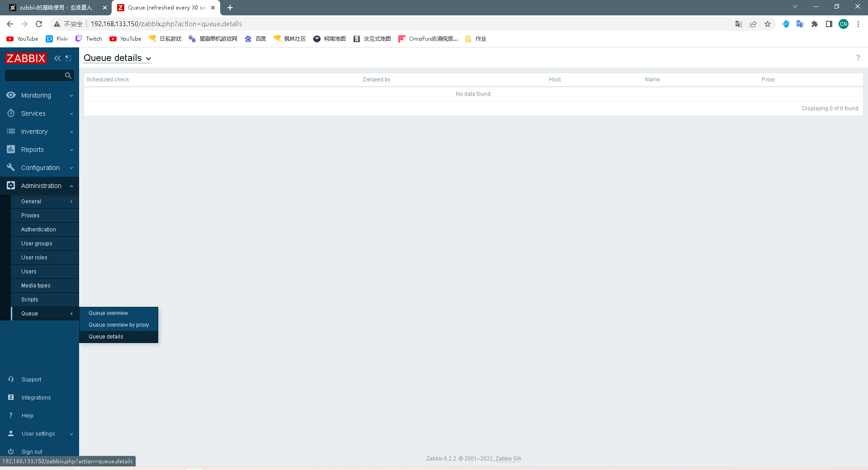The height and width of the screenshot is (470, 868).
Task: Expand the User settings chevron
Action: 71,434
